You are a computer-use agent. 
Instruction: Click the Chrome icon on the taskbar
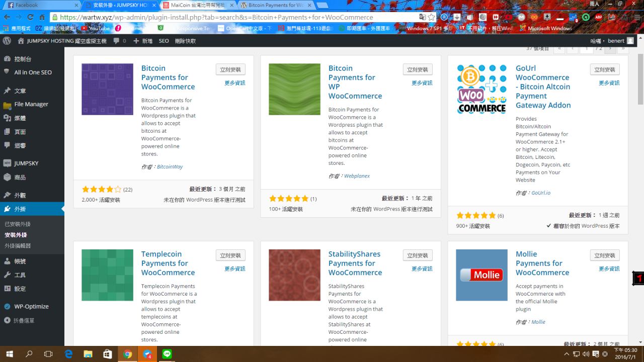(x=127, y=354)
